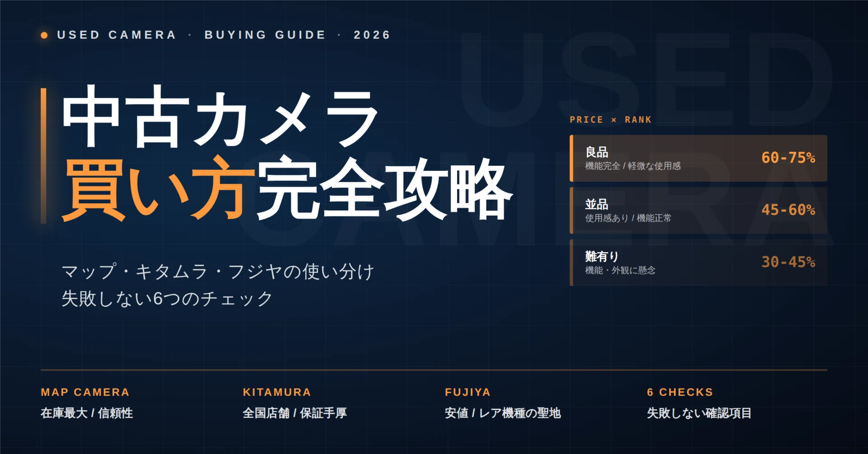Click the 'PRICE × RANK' label
The width and height of the screenshot is (868, 454).
point(610,120)
